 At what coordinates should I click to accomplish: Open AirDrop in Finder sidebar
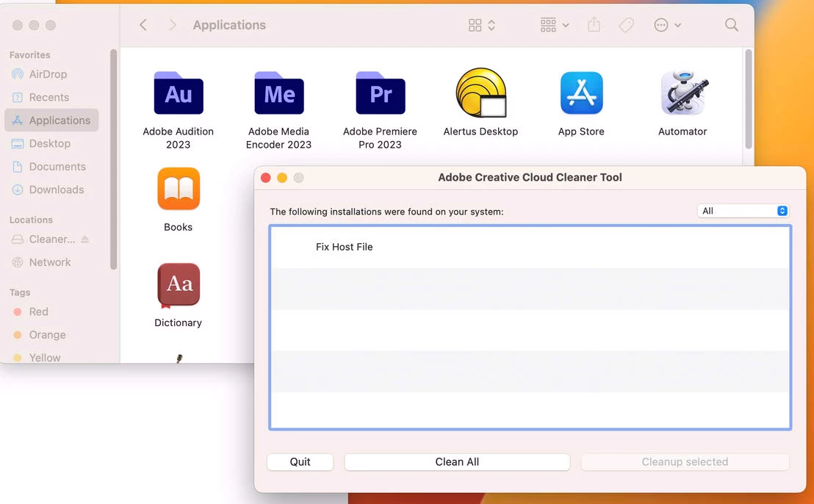tap(51, 74)
